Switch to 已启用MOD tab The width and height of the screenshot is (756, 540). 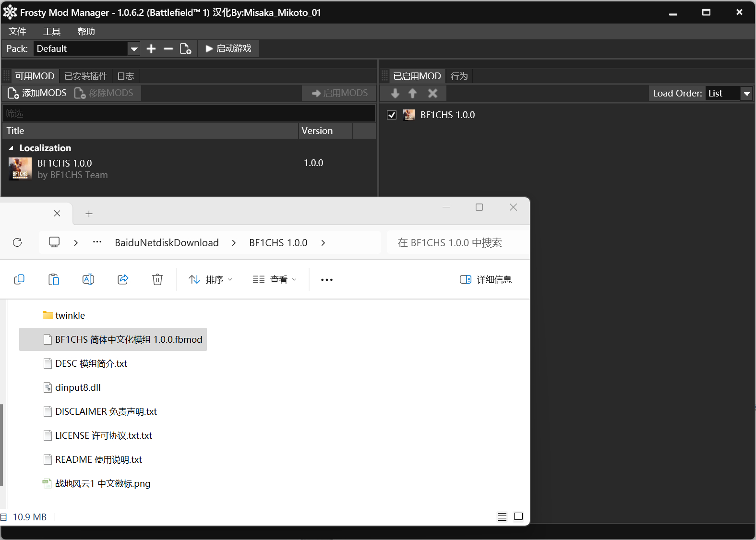click(x=417, y=76)
